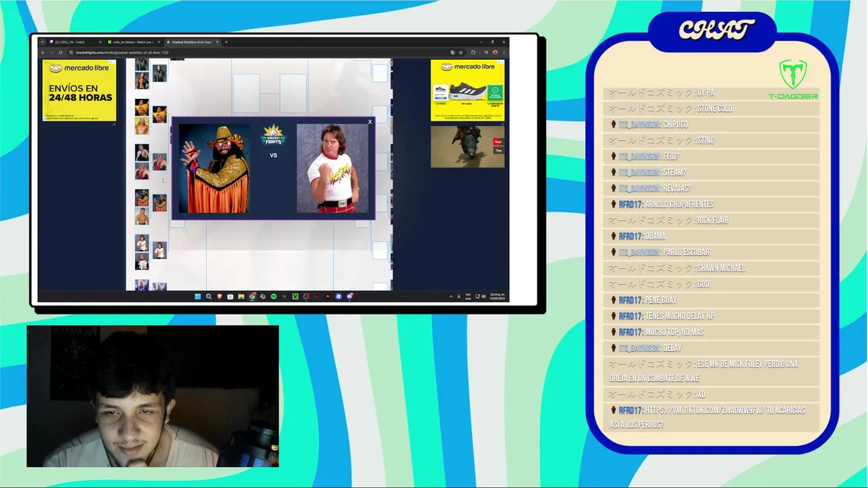
Task: Pick the wrestler in the gold cowboy hat
Action: coord(214,168)
